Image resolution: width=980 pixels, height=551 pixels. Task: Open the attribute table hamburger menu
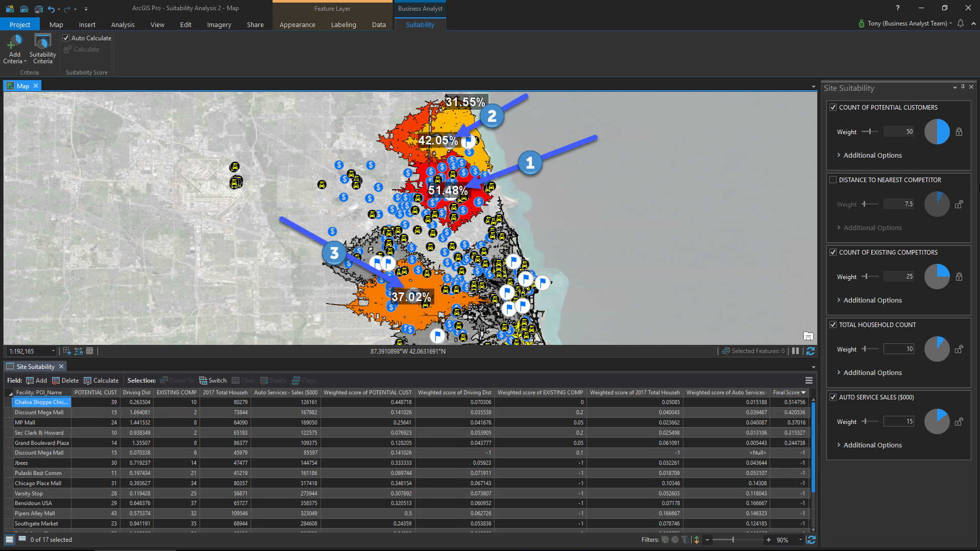coord(809,381)
